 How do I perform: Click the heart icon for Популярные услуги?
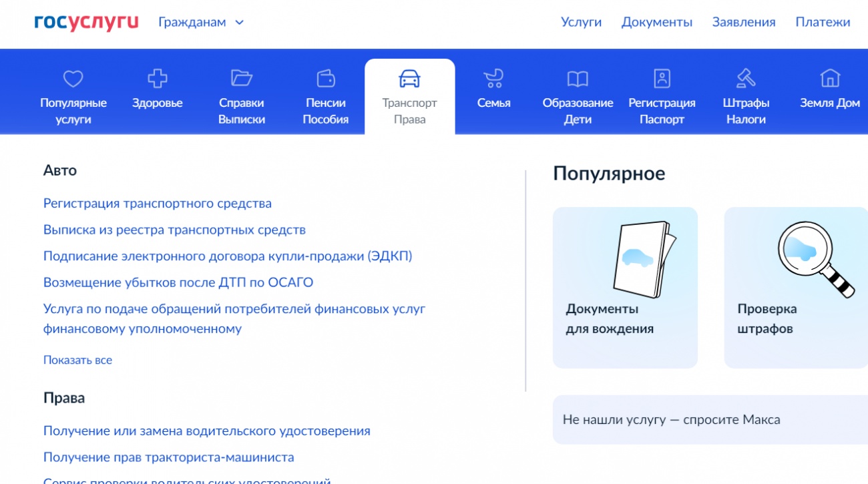(x=73, y=79)
